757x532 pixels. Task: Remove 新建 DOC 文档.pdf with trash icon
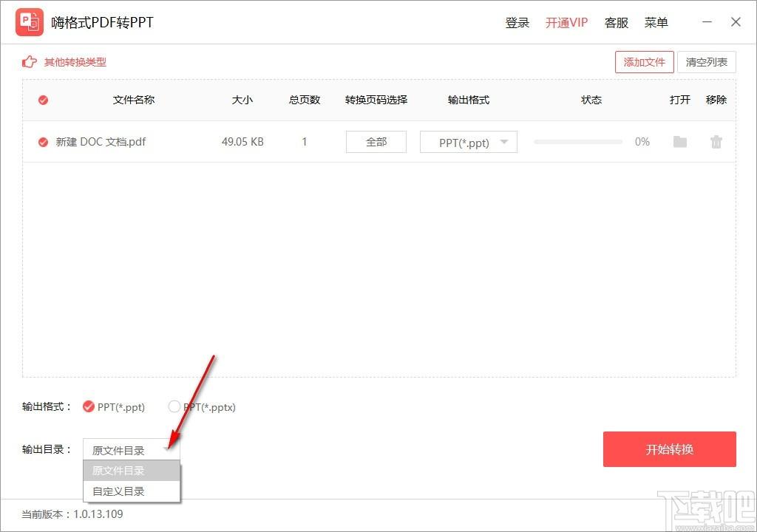coord(716,142)
